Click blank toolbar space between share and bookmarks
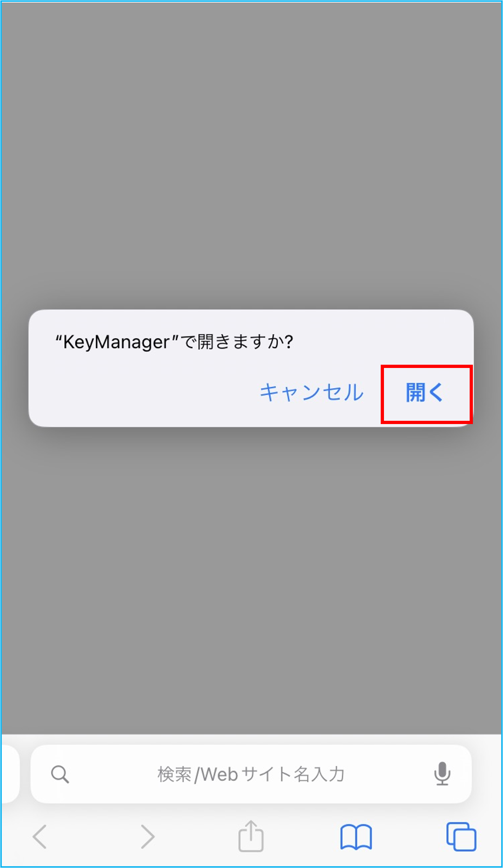Screen dimensions: 503x868 (x=302, y=836)
